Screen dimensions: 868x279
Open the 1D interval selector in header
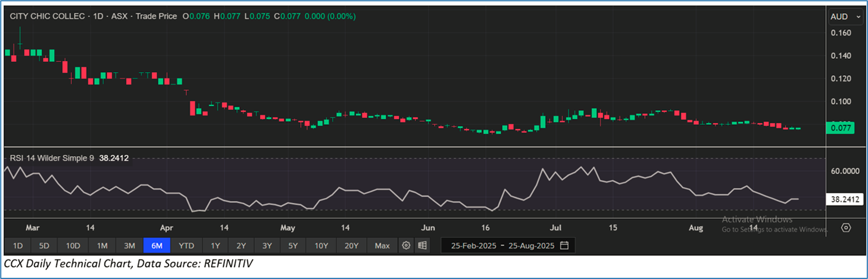tap(97, 17)
